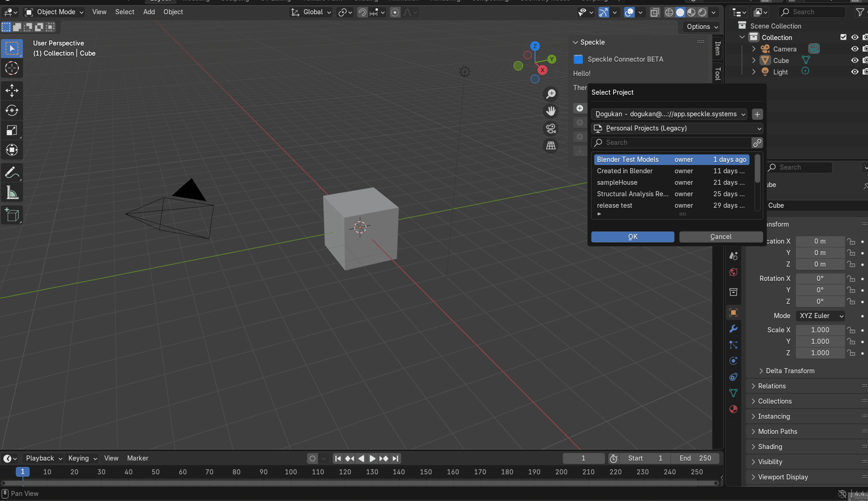Open the outliner filter funnel icon
The image size is (868, 501).
860,12
